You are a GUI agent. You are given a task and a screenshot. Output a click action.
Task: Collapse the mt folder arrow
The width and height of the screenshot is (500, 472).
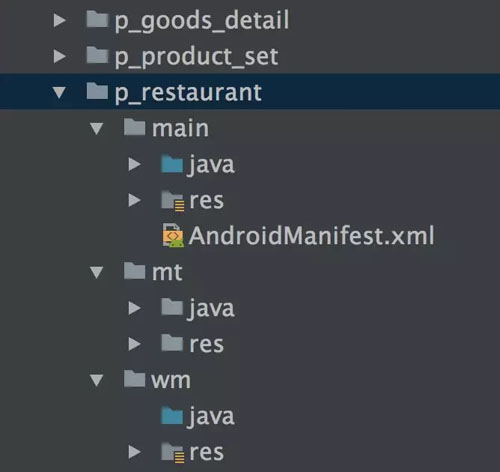[97, 272]
